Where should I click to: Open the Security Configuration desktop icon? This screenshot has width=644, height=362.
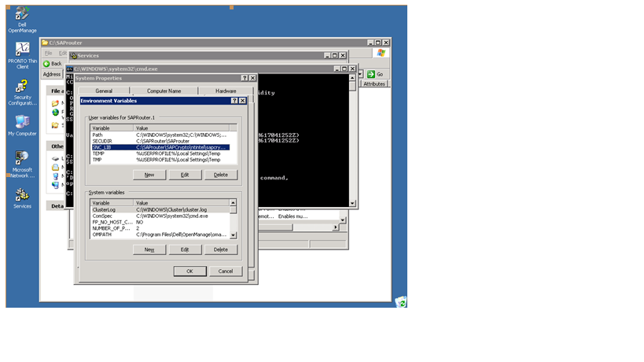tap(22, 92)
